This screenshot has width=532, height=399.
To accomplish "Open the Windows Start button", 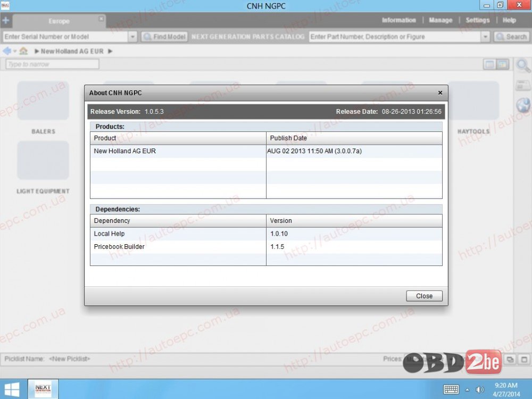I will click(12, 389).
